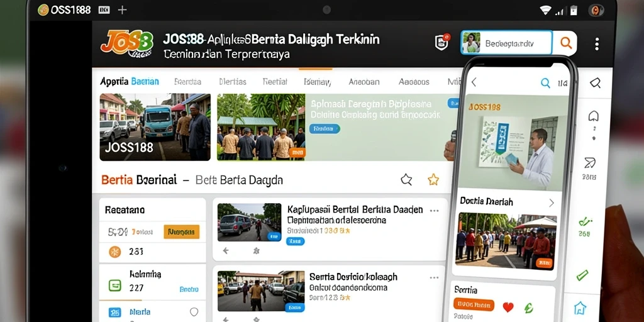
Task: Open the Kaplupasai Bertal news thumbnail
Action: tap(249, 222)
